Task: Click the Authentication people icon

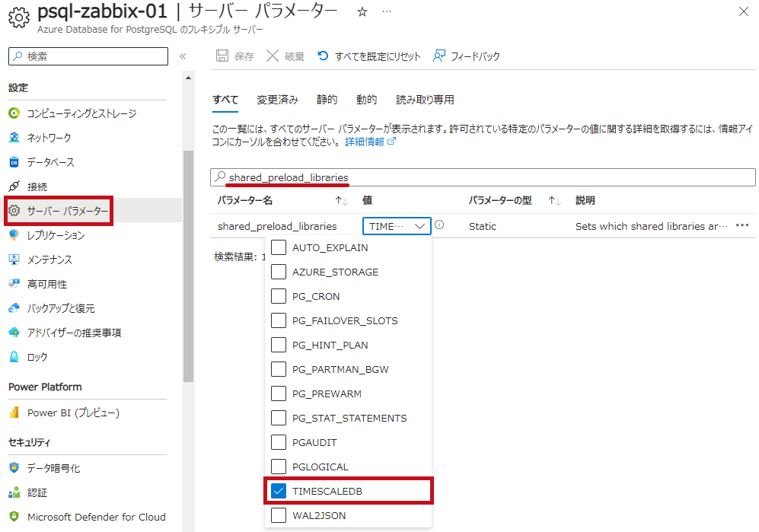Action: click(x=14, y=492)
